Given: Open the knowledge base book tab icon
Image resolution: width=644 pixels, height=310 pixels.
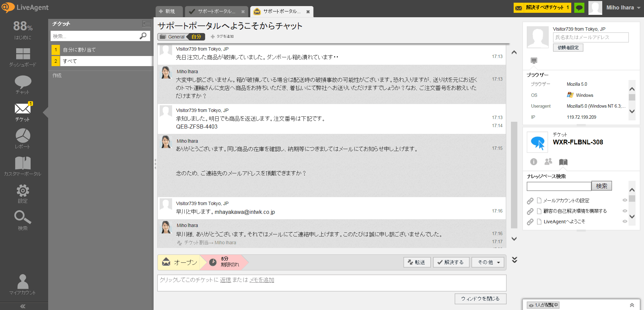Looking at the screenshot, I should coord(563,162).
